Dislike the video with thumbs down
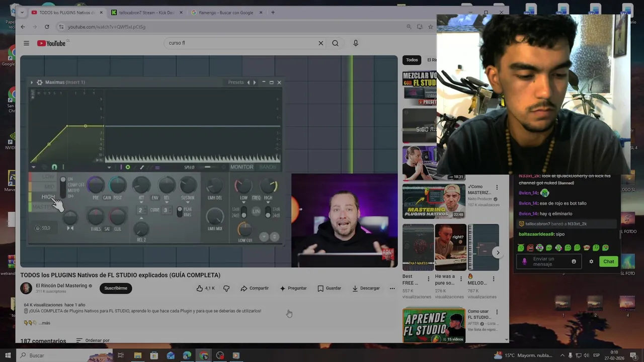This screenshot has height=362, width=644. click(226, 288)
